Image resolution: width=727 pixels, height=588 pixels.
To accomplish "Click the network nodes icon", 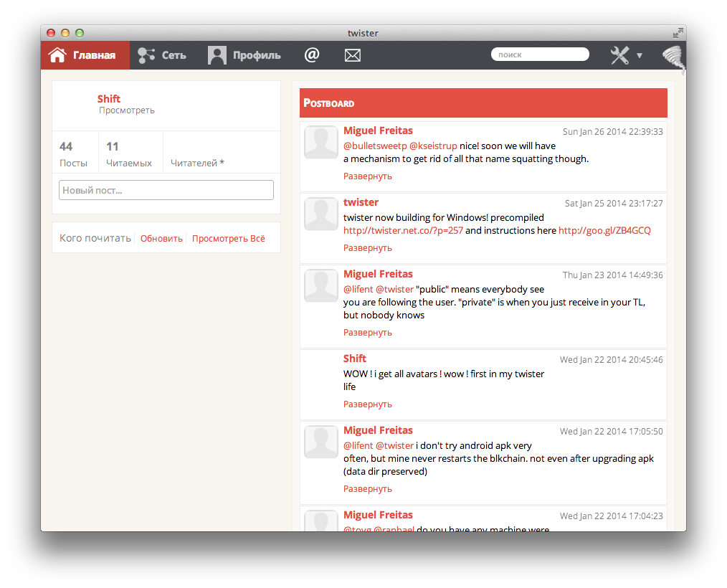I will tap(146, 55).
